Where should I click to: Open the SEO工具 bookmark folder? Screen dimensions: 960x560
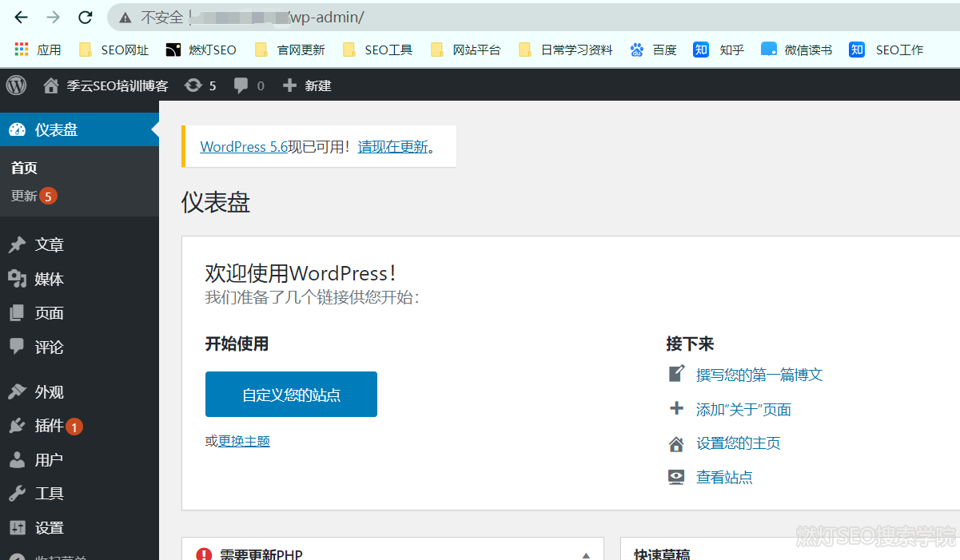[377, 50]
